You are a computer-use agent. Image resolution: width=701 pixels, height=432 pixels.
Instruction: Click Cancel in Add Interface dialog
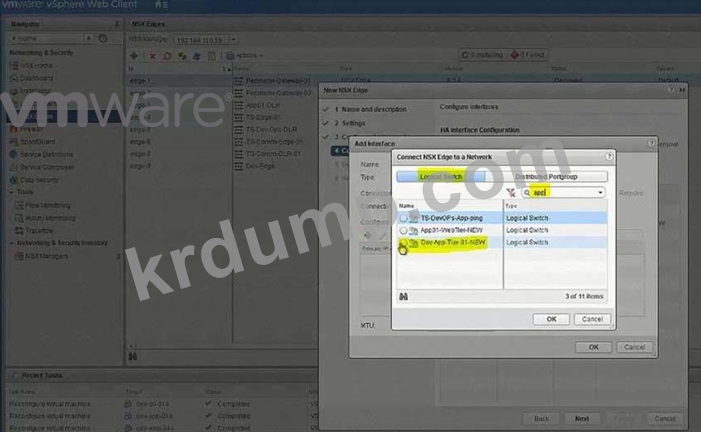tap(634, 347)
